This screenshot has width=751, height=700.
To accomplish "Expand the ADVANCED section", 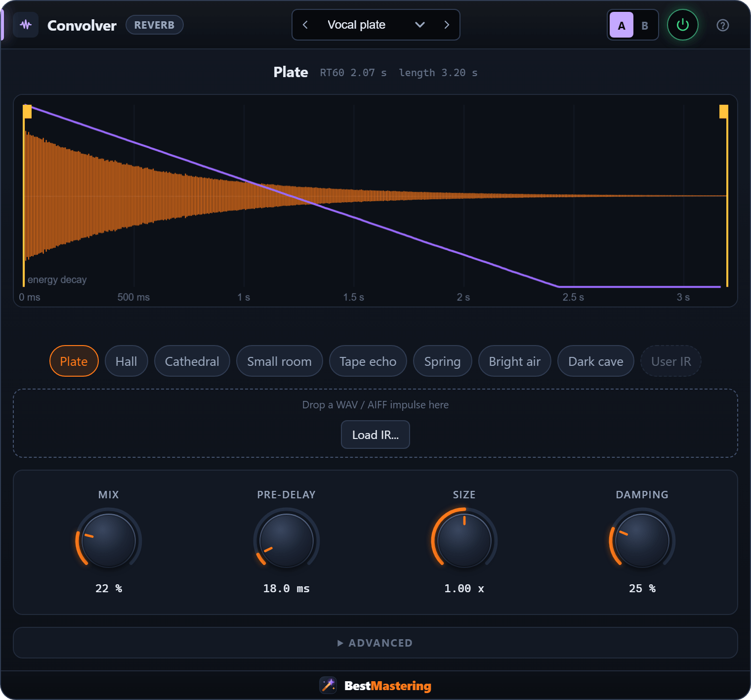I will tap(375, 643).
